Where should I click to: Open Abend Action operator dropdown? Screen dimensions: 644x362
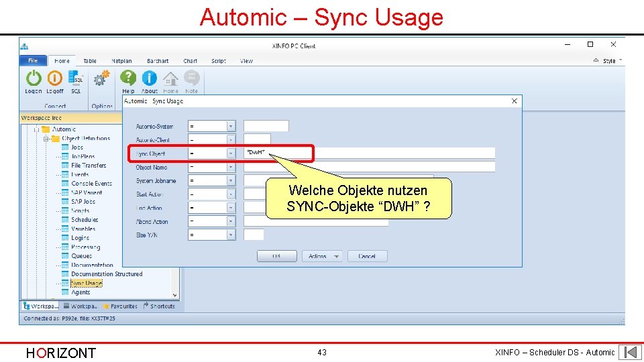[231, 221]
